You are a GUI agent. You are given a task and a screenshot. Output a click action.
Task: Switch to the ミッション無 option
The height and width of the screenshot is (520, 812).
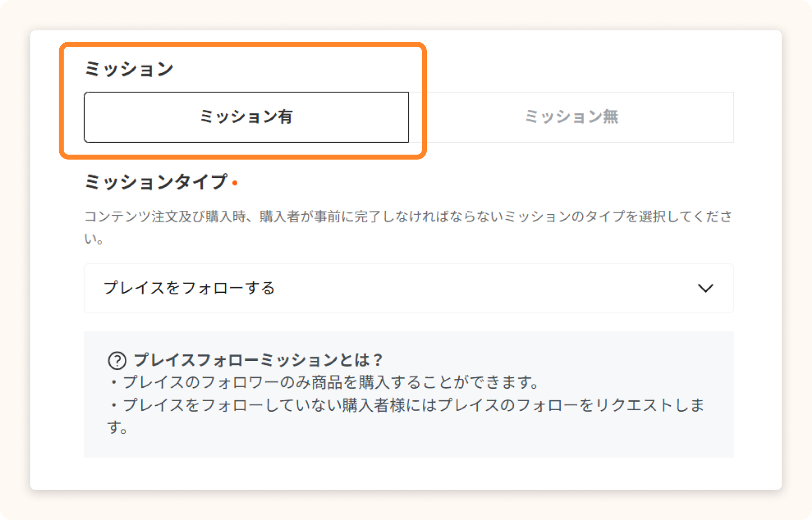571,117
